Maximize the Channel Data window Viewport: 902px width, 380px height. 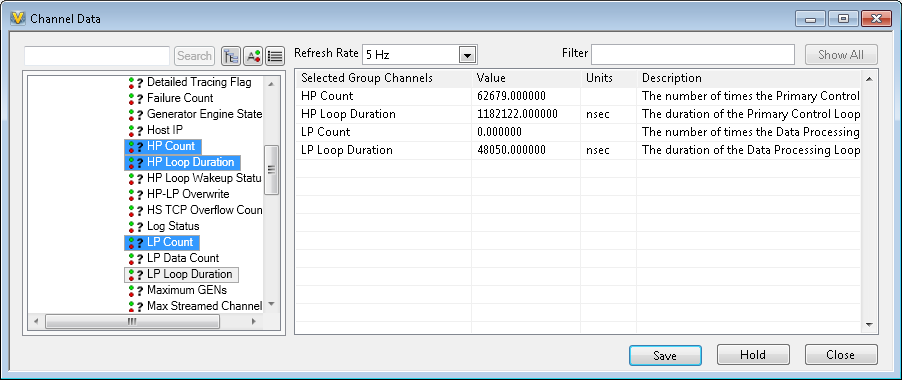point(843,19)
